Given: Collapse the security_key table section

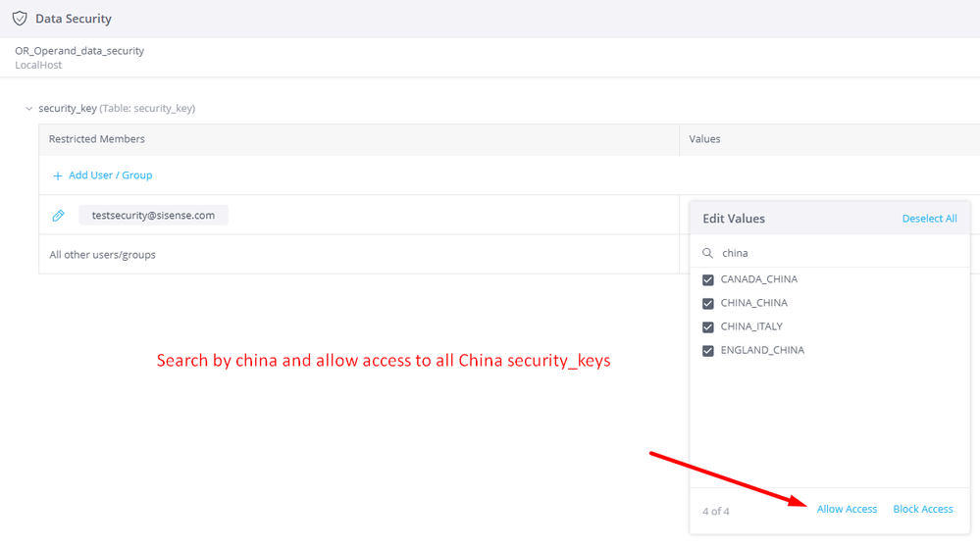Looking at the screenshot, I should 29,109.
